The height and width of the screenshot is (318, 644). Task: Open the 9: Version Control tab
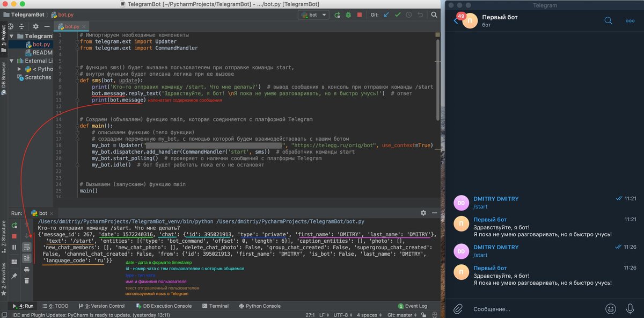[101, 306]
